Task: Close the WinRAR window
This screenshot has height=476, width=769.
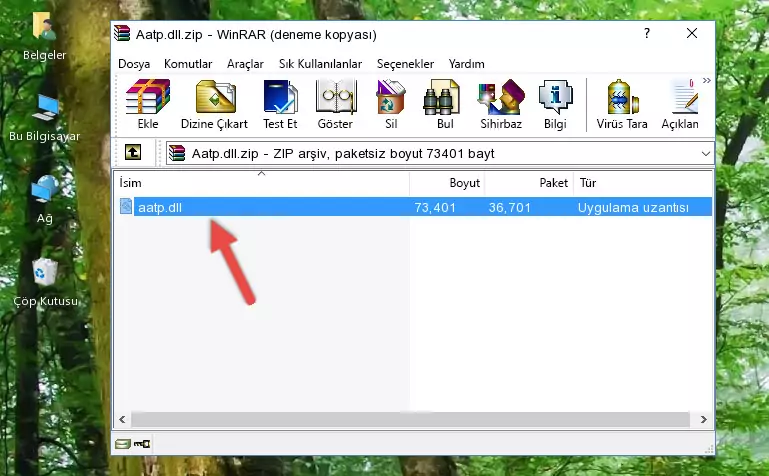Action: (x=692, y=33)
